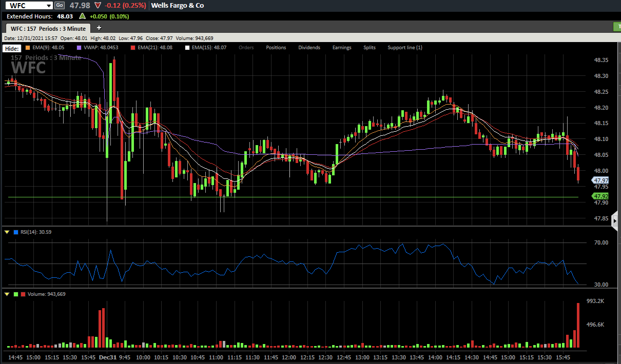Image resolution: width=621 pixels, height=364 pixels.
Task: Add a new chart tab with the plus icon
Action: 99,28
